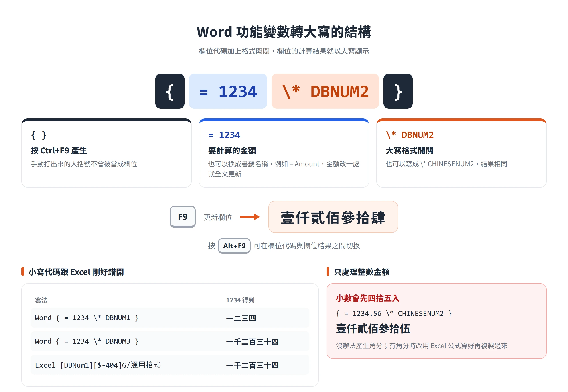Screen dimensions: 568x392
Task: Click the dark opening brace "{" block
Action: point(170,91)
